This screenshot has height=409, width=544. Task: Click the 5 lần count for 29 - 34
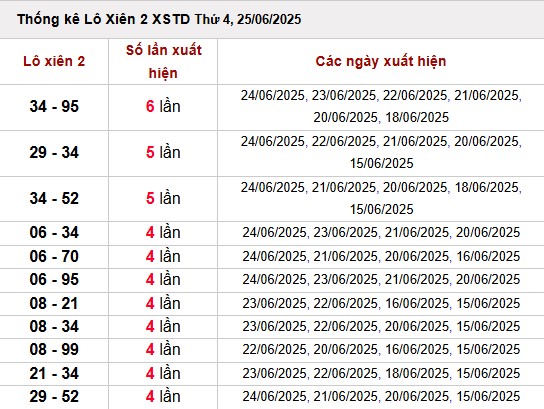click(x=163, y=153)
